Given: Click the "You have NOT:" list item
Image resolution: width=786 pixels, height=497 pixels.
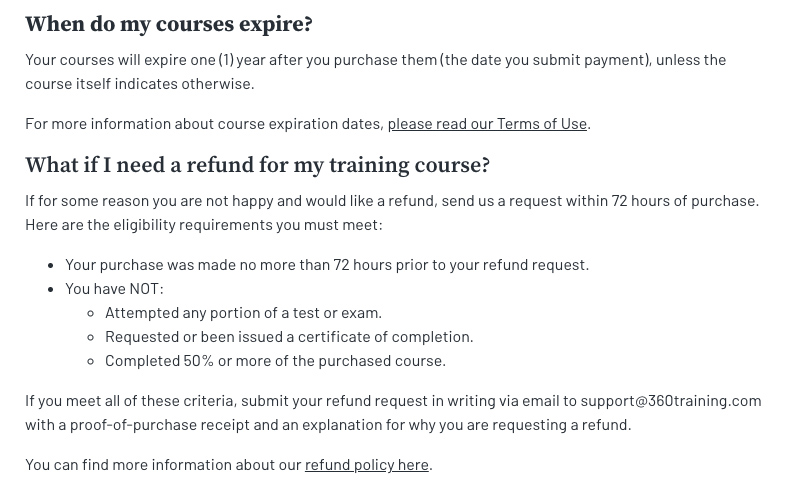Looking at the screenshot, I should point(114,288).
